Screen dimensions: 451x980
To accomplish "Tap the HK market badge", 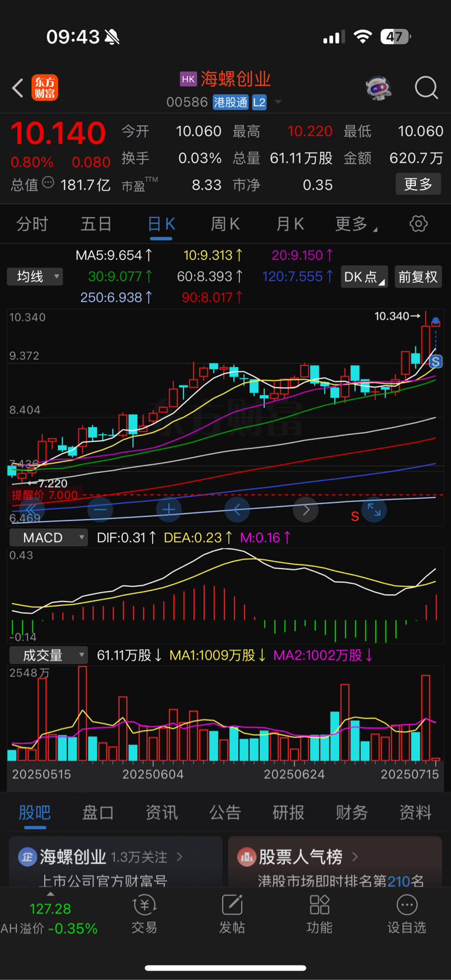I will pyautogui.click(x=188, y=79).
